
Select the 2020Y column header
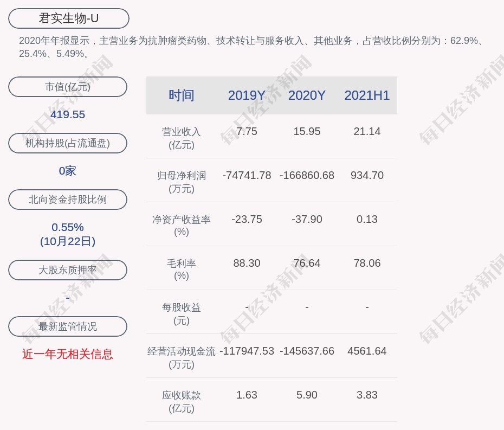click(307, 95)
